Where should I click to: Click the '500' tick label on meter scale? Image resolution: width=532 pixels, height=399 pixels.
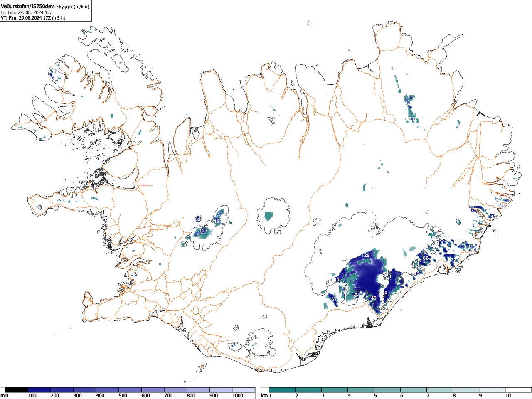(123, 396)
